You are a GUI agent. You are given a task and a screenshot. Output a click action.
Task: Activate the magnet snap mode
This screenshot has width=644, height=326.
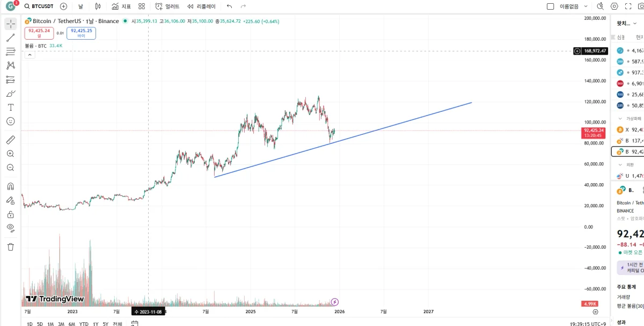click(10, 186)
